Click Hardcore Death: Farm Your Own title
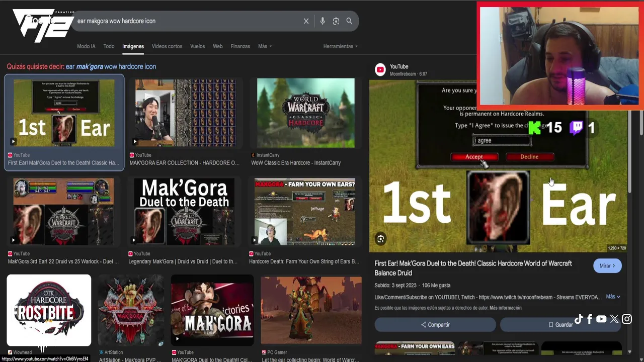Image resolution: width=644 pixels, height=362 pixels. pyautogui.click(x=304, y=261)
